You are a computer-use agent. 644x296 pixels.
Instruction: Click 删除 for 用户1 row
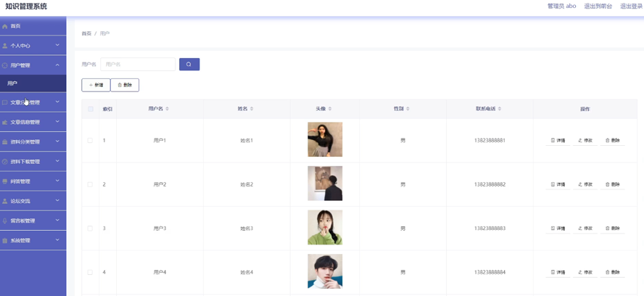(x=612, y=141)
